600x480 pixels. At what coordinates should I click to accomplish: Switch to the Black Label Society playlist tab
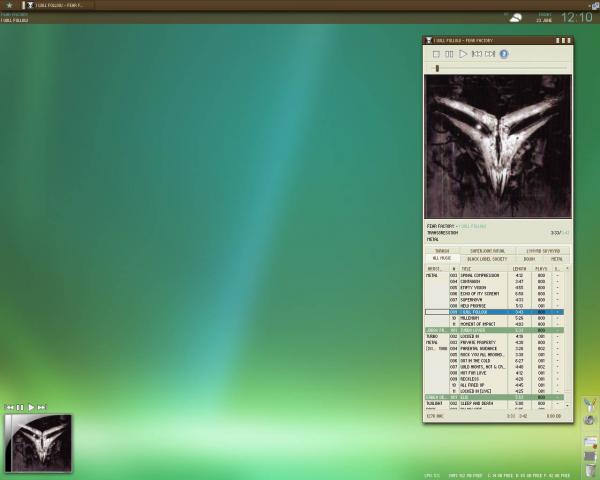pyautogui.click(x=487, y=259)
